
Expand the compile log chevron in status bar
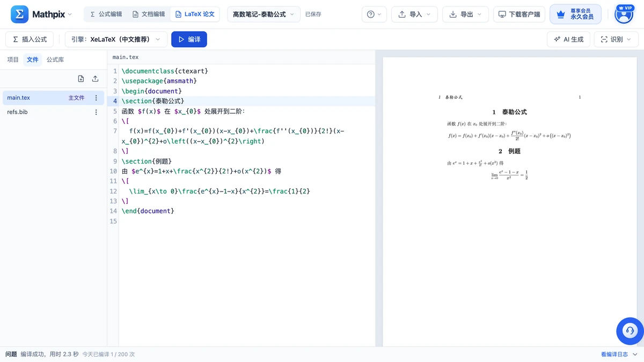coord(635,354)
